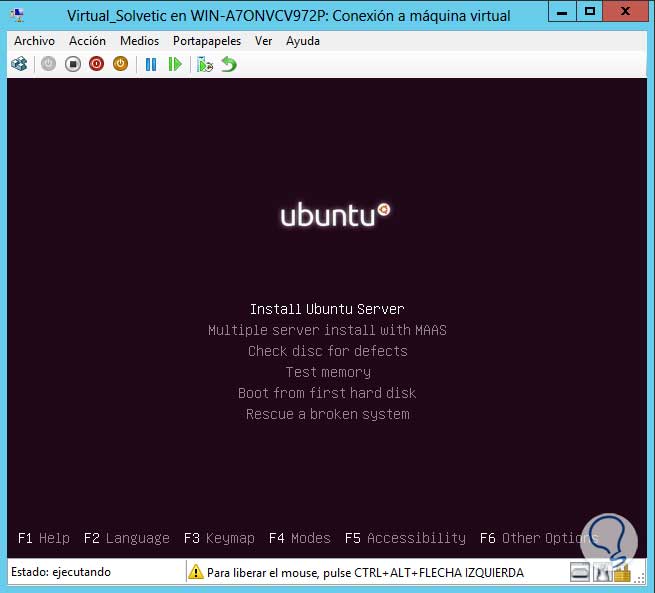Select Boot from first hard disk
This screenshot has height=593, width=655.
327,393
